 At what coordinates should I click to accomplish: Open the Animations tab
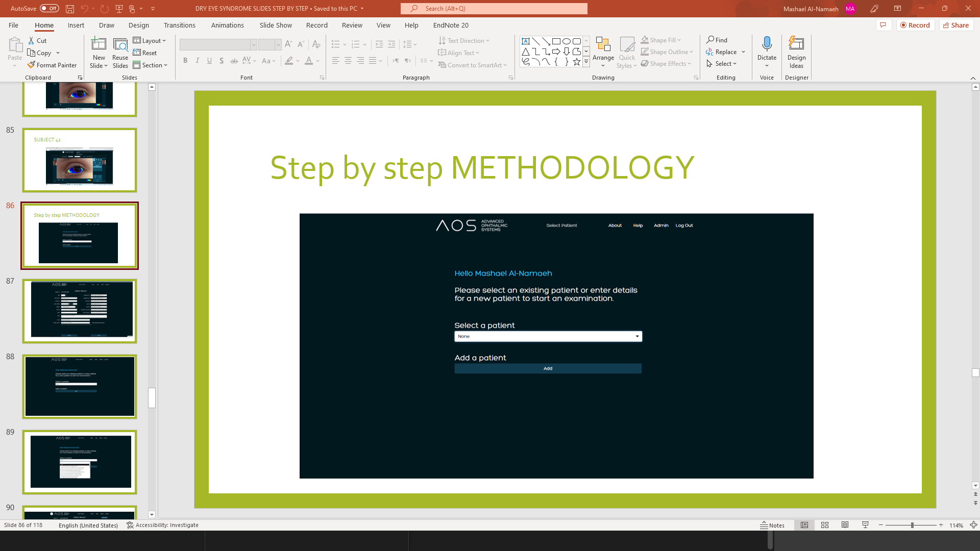227,25
